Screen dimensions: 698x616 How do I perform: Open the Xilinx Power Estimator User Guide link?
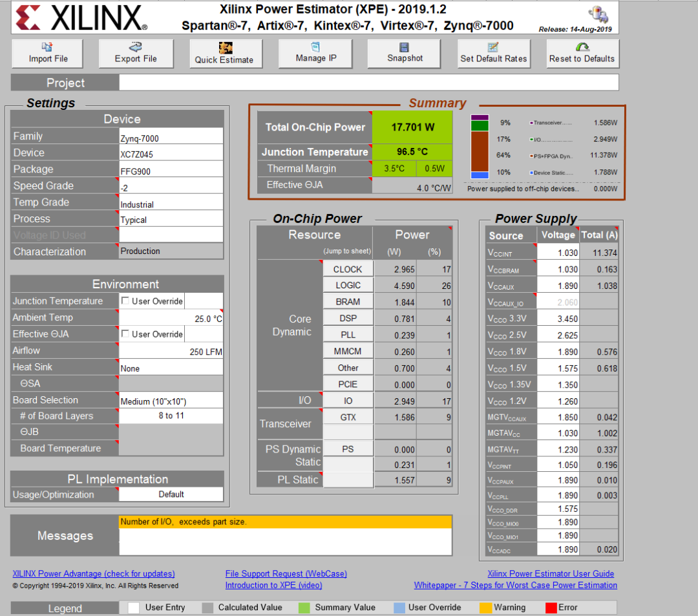(x=551, y=573)
